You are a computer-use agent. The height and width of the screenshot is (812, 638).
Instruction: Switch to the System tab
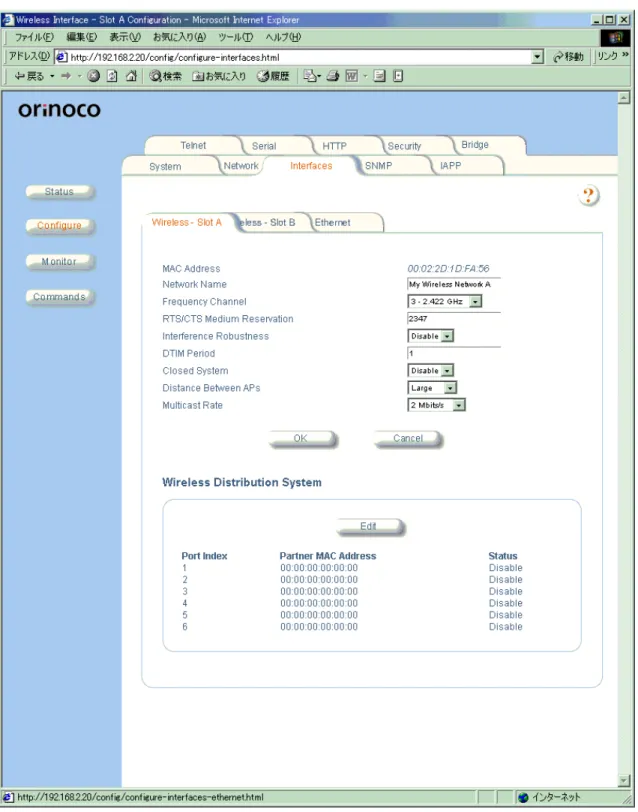pyautogui.click(x=165, y=166)
